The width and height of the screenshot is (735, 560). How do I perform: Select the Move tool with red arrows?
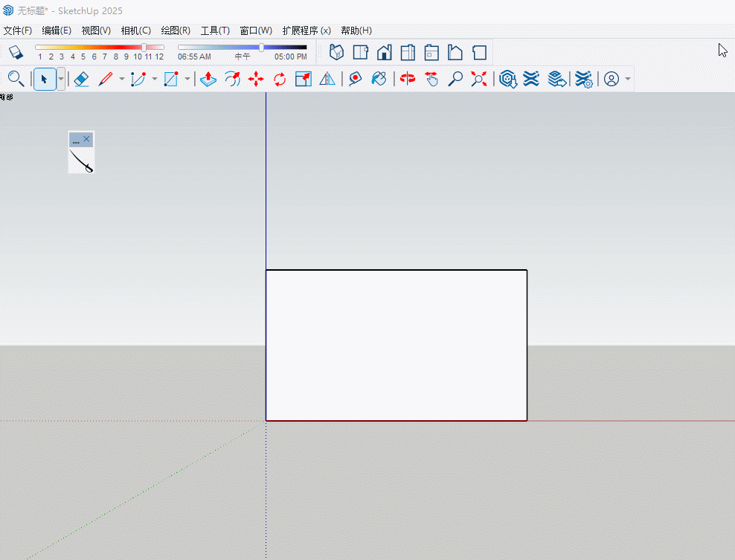tap(256, 79)
